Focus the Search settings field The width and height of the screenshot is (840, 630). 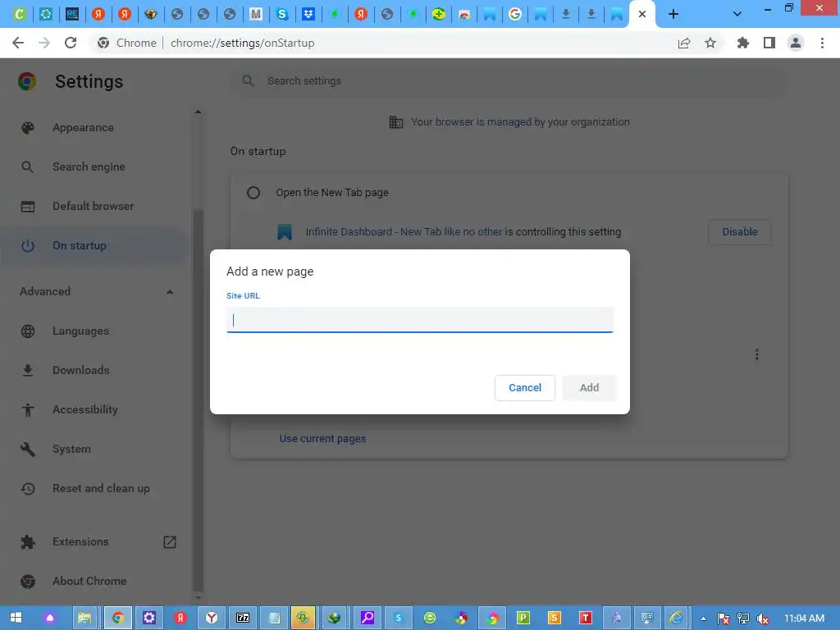pos(509,81)
